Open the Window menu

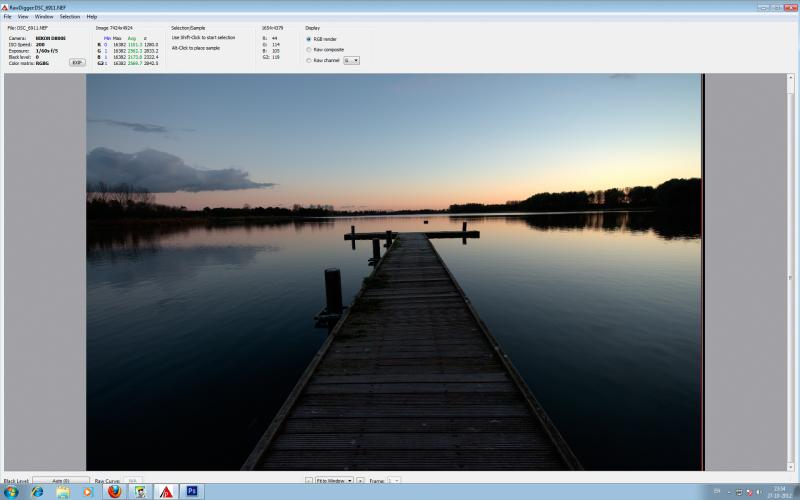[44, 17]
